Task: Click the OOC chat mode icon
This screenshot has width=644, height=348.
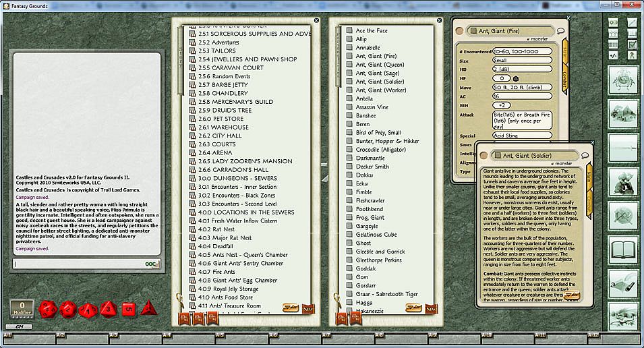Action: pyautogui.click(x=152, y=264)
